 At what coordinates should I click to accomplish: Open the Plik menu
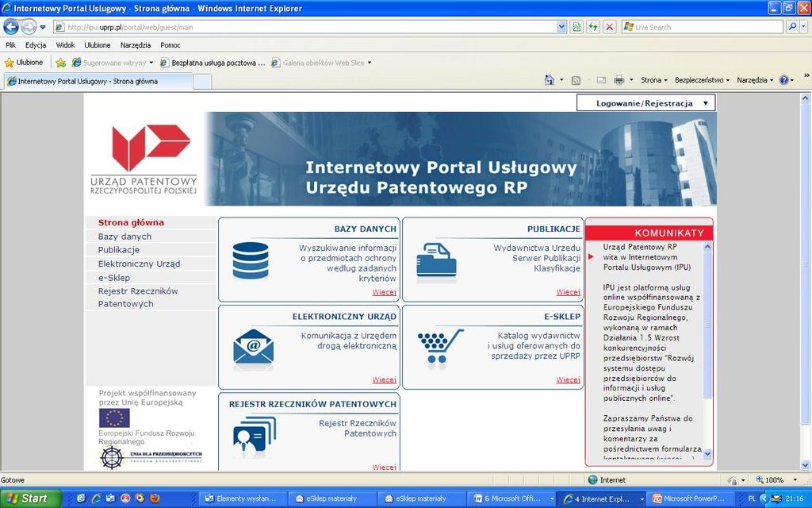coord(10,45)
